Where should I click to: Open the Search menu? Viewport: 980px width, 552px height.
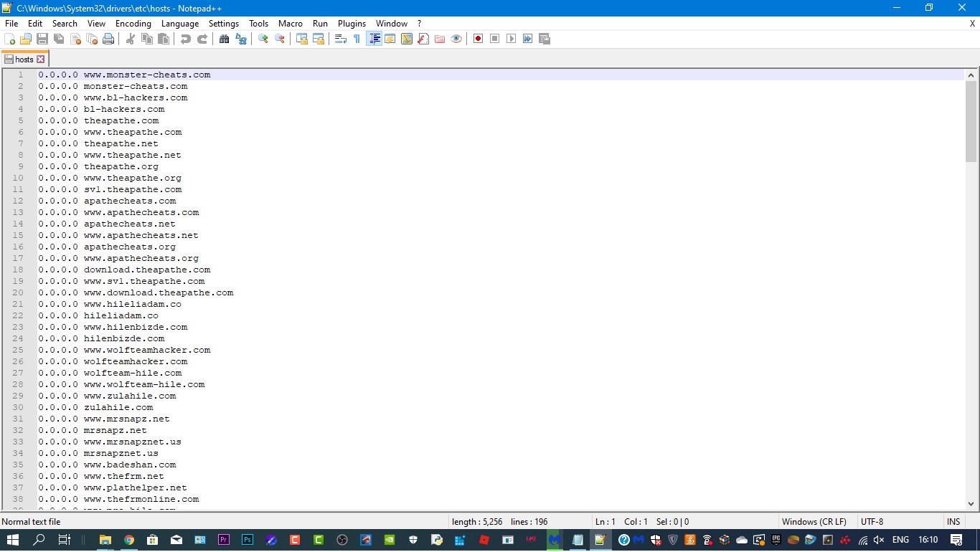click(65, 24)
